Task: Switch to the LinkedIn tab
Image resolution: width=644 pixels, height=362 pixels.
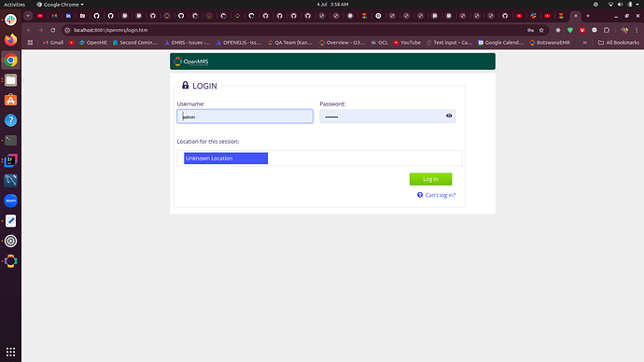Action: click(68, 16)
